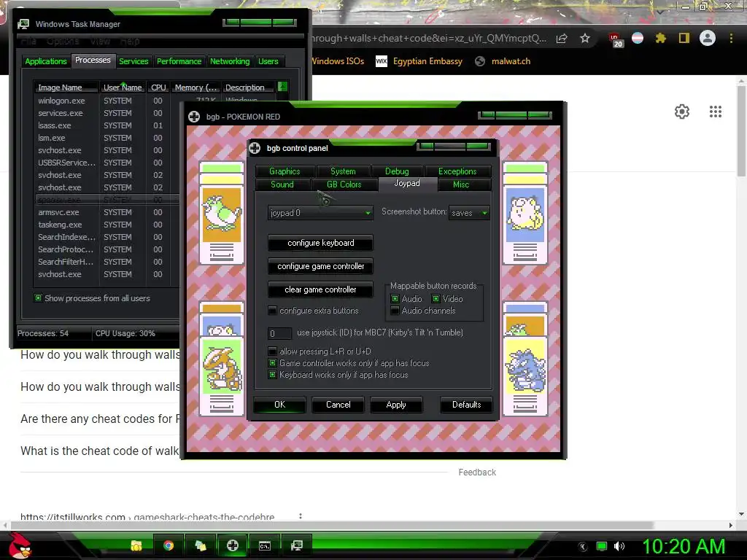
Task: Click the volume speaker tray icon
Action: coord(619,546)
